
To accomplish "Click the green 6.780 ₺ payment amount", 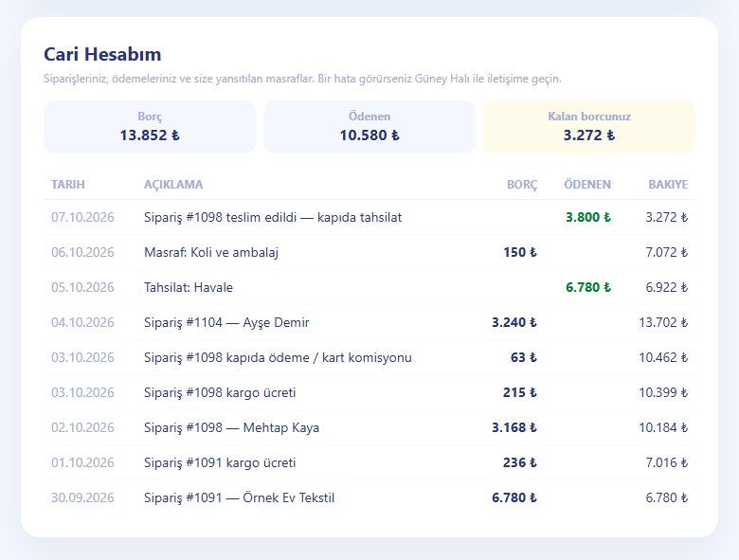I will point(588,287).
